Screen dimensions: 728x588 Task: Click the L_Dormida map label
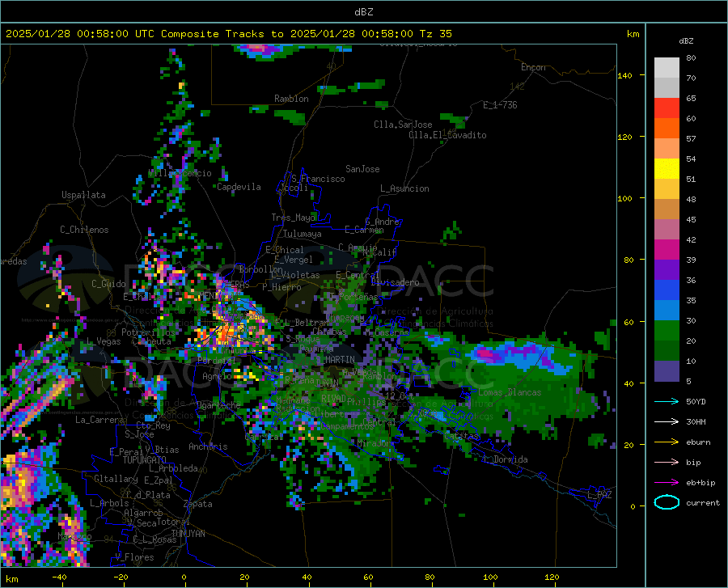(x=505, y=459)
